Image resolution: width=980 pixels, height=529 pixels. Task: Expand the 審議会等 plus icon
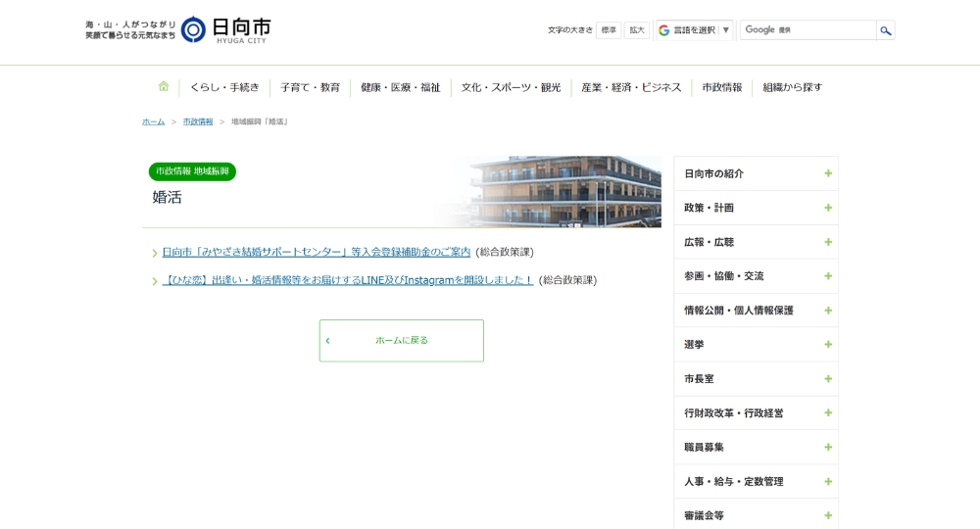tap(827, 515)
